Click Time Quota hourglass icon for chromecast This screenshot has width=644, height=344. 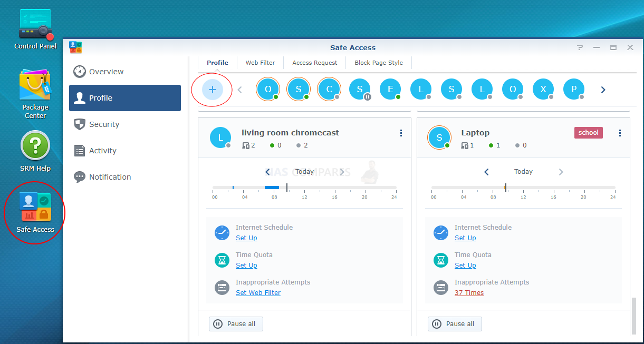(222, 260)
